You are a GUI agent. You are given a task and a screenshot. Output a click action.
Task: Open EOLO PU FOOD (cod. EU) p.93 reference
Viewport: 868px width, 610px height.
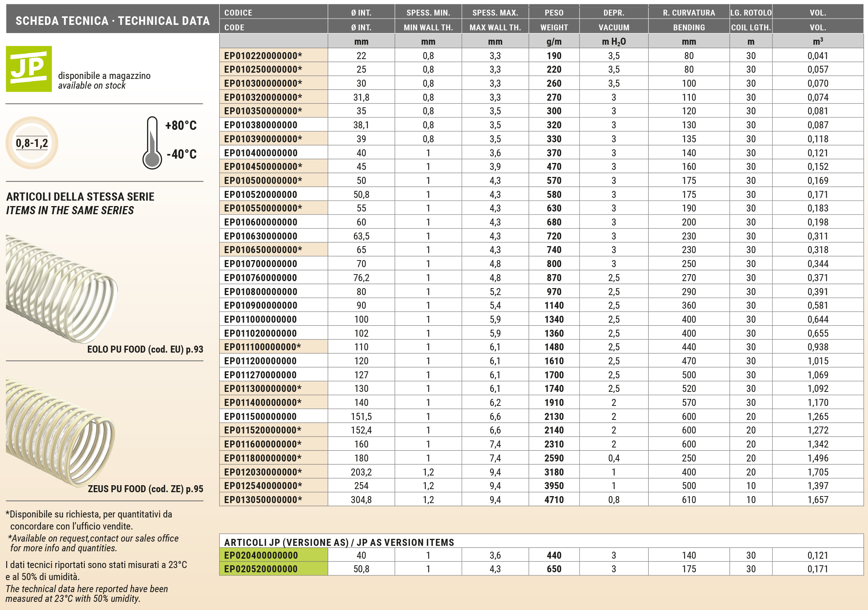coord(145,349)
